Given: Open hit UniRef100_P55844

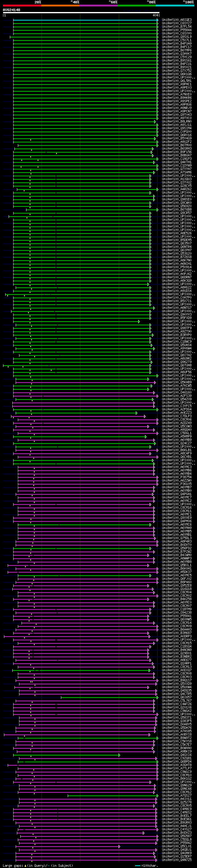Looking at the screenshot, I should [x=177, y=30].
